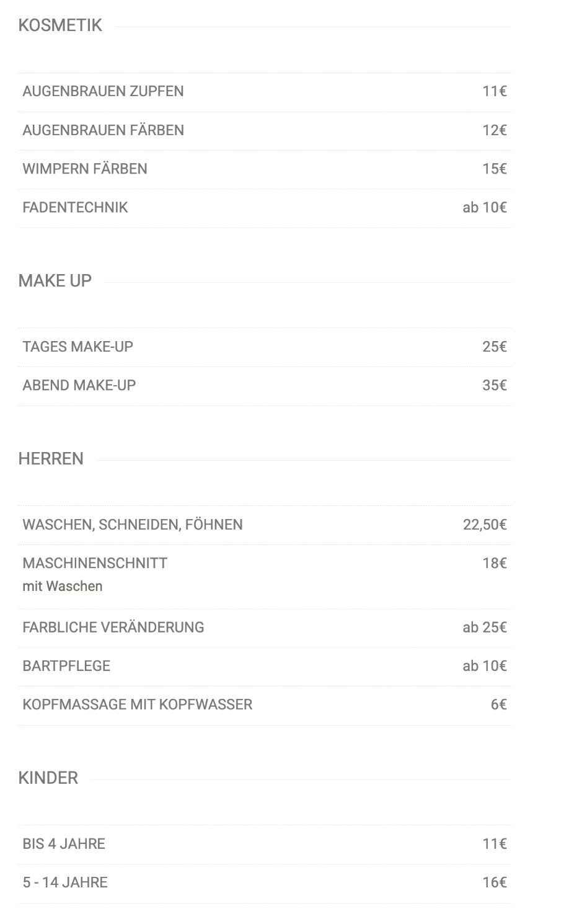Click the 'mit Waschen' subtitle text
Screen dimensions: 569x924
coord(63,587)
